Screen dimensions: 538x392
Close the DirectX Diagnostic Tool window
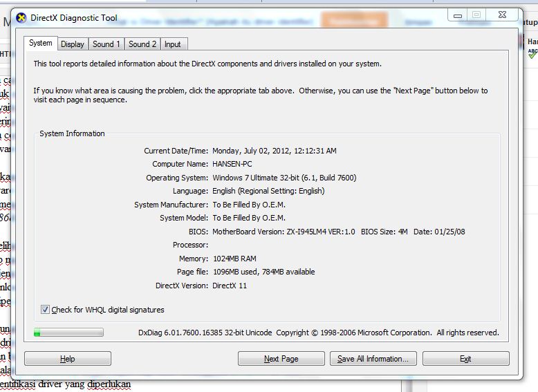tap(502, 15)
